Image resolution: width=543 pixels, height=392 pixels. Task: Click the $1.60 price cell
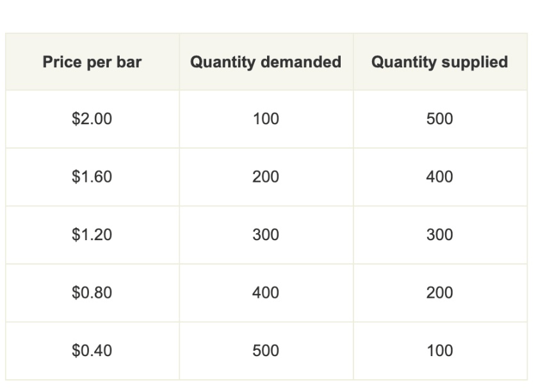tap(92, 177)
